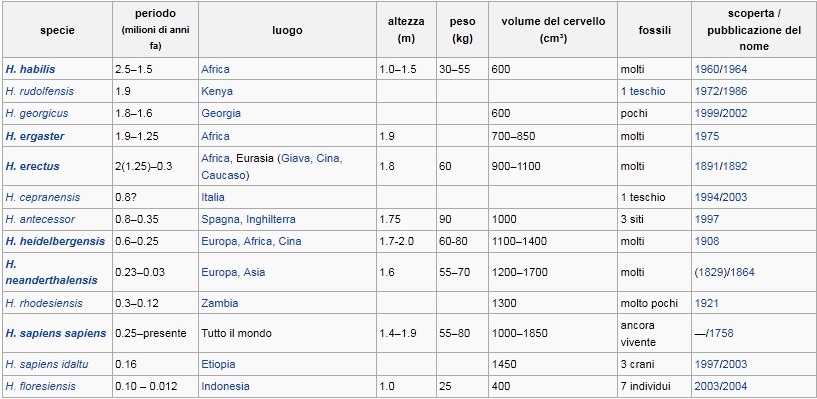Click the Inghilterra link
This screenshot has height=399, width=817.
[x=268, y=219]
